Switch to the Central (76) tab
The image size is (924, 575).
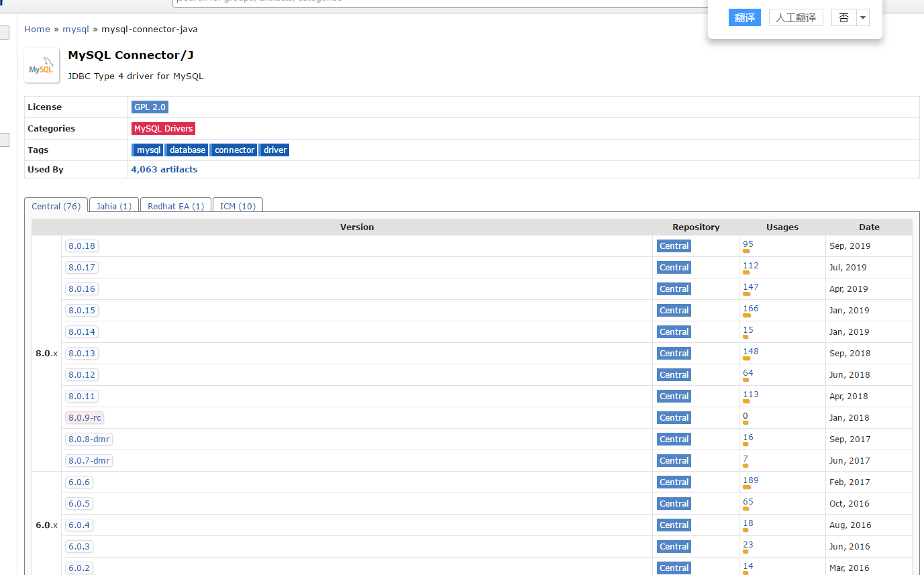(56, 206)
